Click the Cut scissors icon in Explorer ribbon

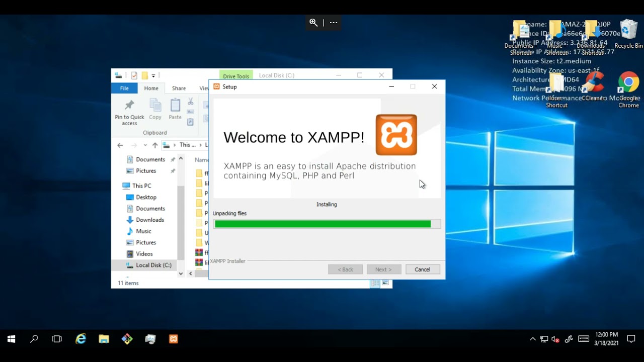[x=191, y=102]
